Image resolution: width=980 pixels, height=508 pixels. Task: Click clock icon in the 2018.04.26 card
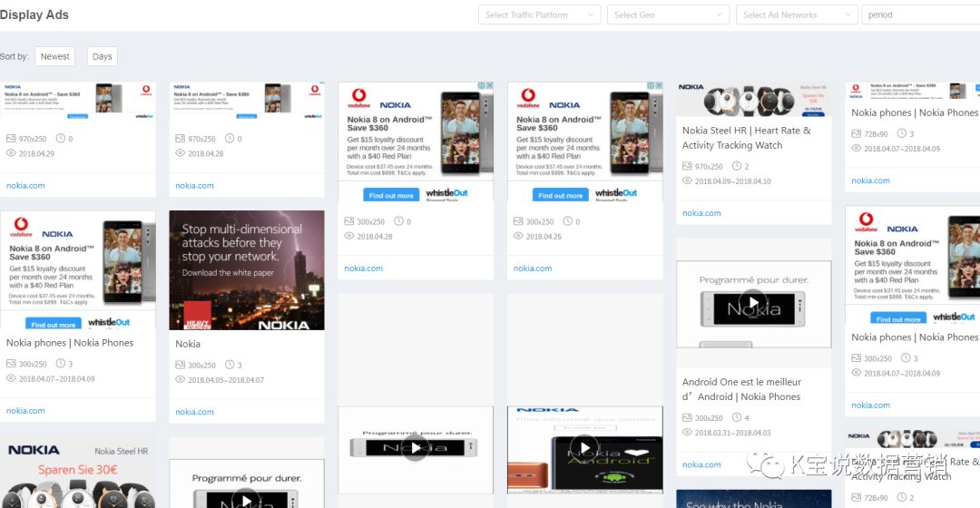tap(567, 221)
